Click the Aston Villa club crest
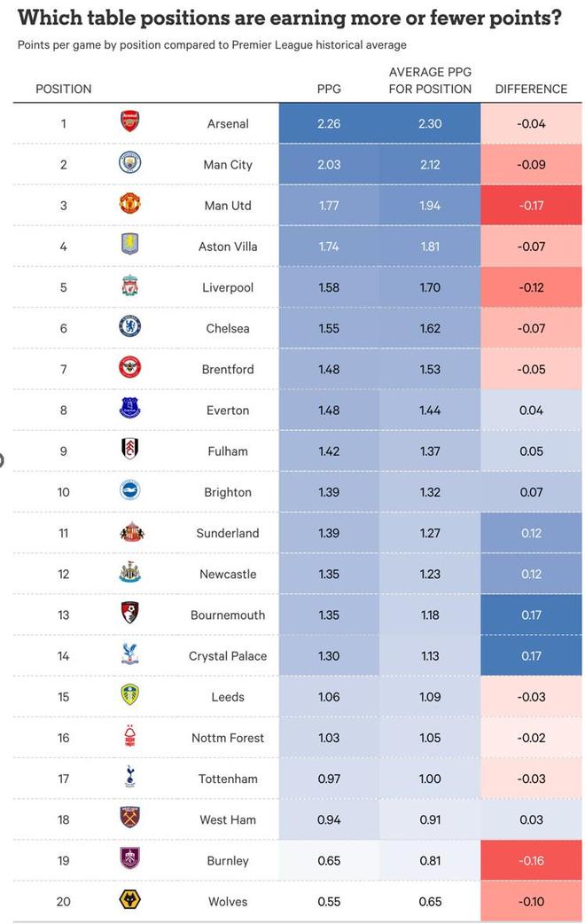Screen dimensions: 585x924 pyautogui.click(x=130, y=246)
